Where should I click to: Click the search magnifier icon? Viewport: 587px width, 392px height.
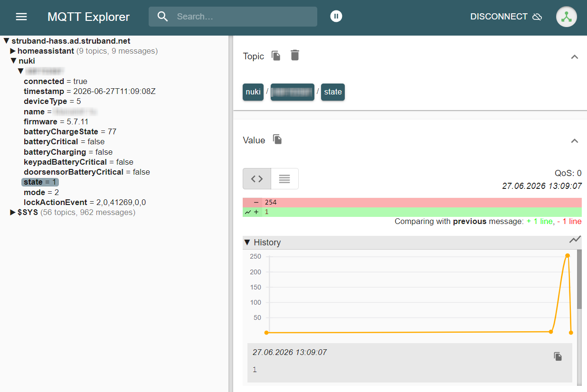point(163,17)
